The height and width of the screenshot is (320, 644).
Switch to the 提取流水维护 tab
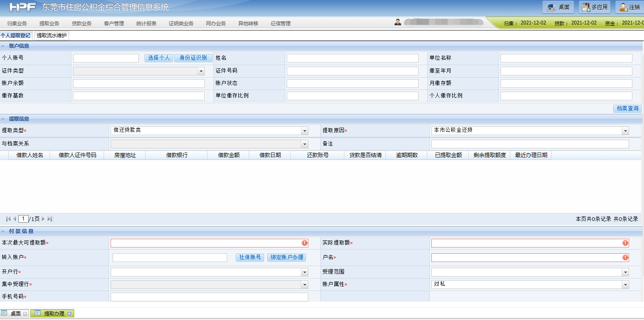pos(51,35)
